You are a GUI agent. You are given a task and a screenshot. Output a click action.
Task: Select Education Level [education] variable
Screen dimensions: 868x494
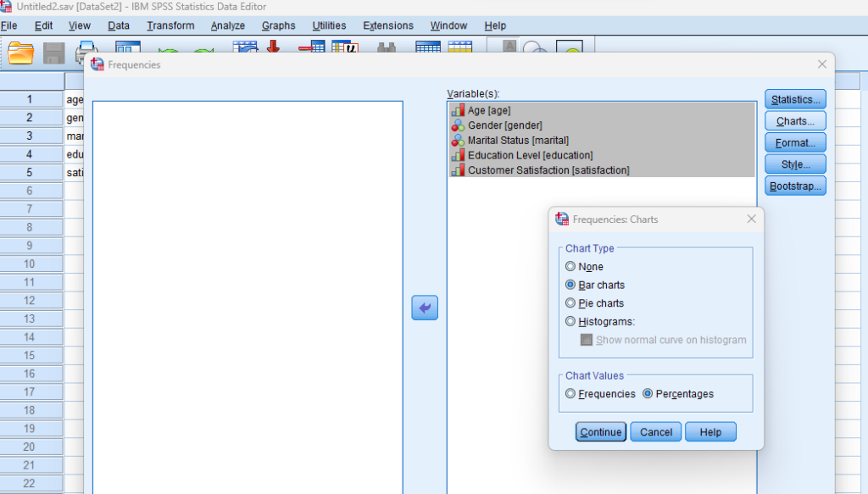click(x=530, y=155)
